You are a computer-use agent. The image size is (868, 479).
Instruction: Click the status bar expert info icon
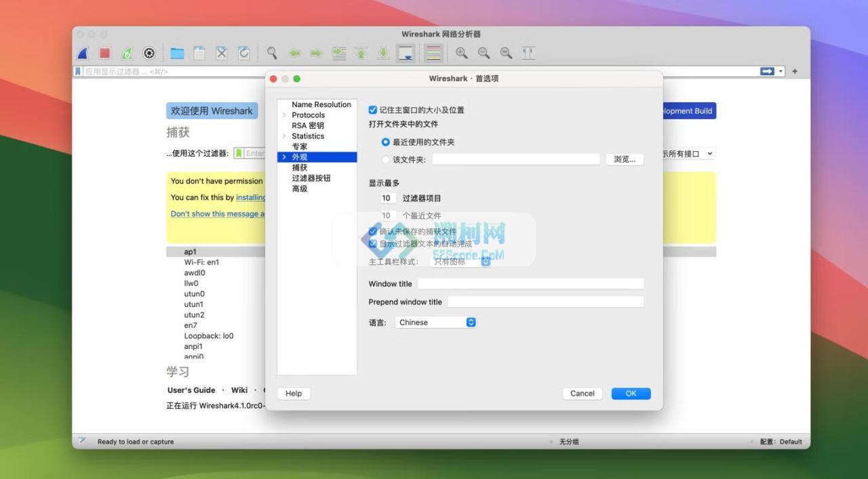(x=82, y=440)
